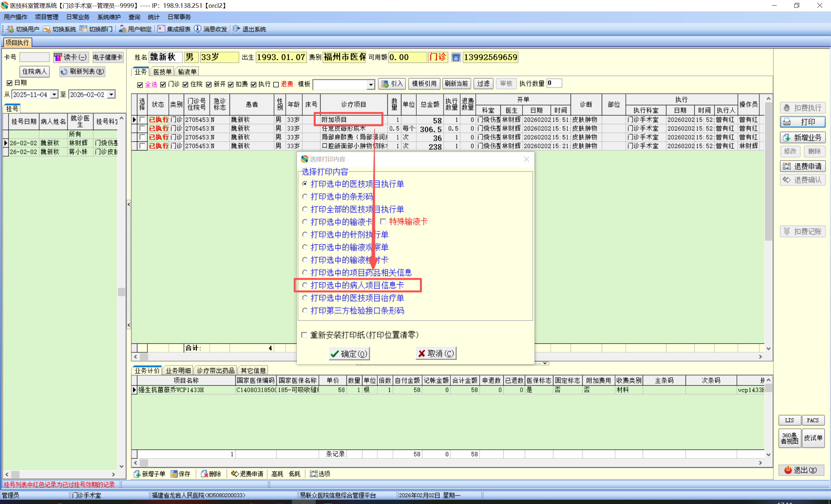The height and width of the screenshot is (504, 831).
Task: Click the 消息收发 message icon
Action: 198,29
